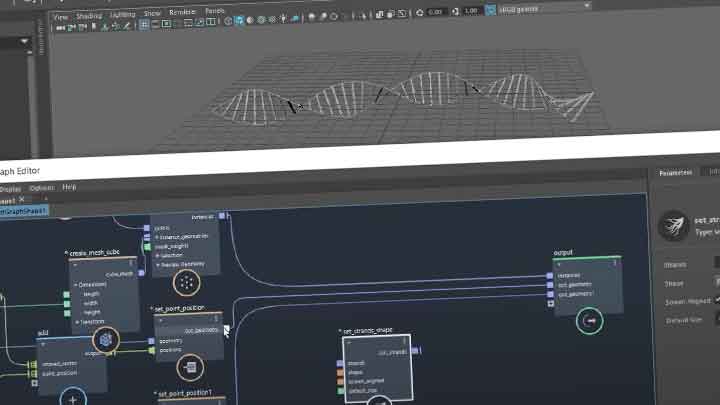This screenshot has width=720, height=405.
Task: Toggle the viewport grid display icon
Action: [144, 25]
